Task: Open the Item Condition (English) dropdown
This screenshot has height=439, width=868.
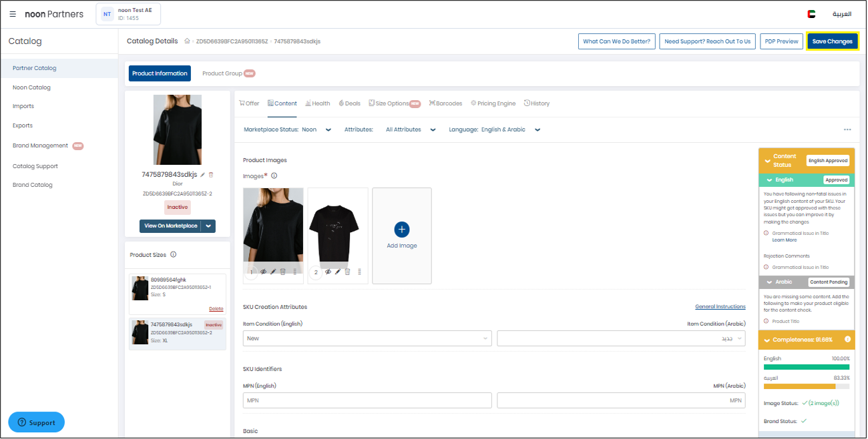Action: (367, 338)
